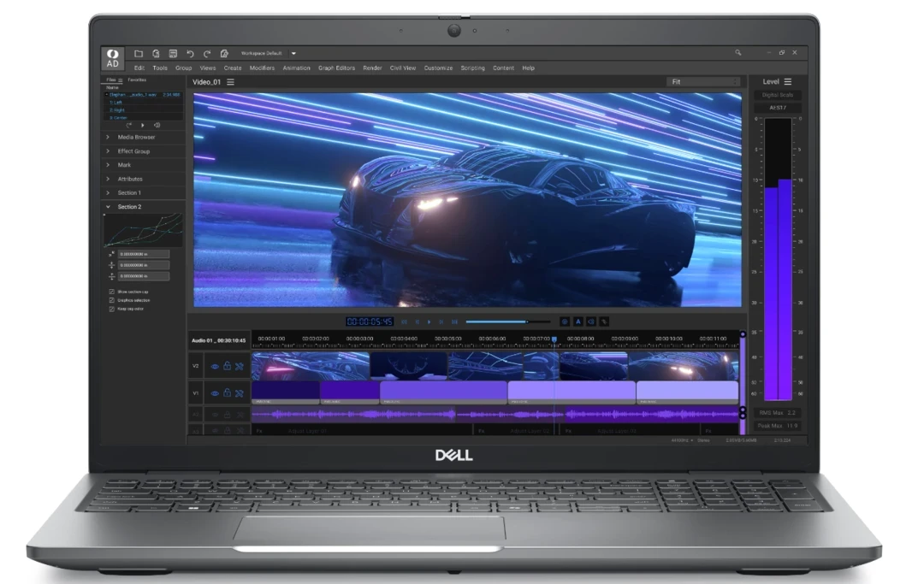This screenshot has height=584, width=924.
Task: Open the Fit zoom dropdown
Action: [703, 82]
